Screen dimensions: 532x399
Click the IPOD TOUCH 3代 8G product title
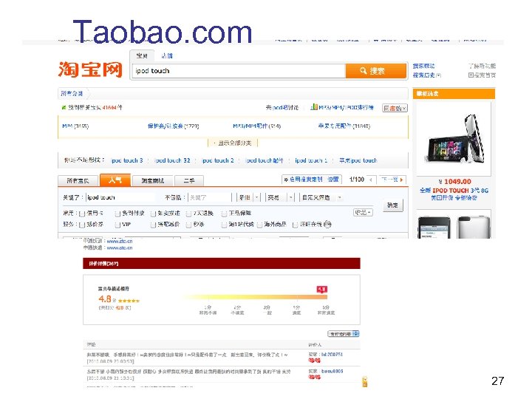[454, 191]
